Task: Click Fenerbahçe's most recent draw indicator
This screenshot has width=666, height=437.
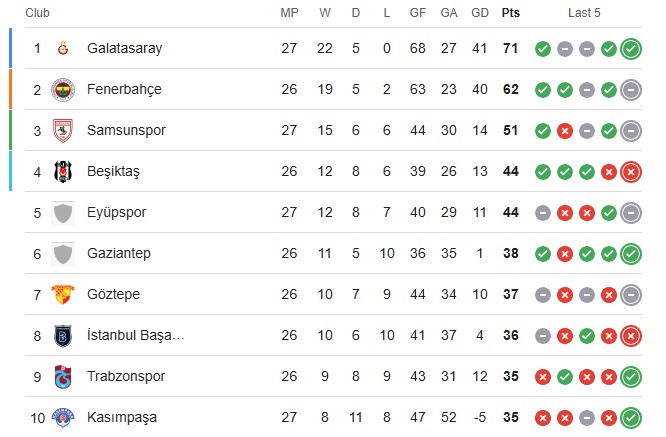Action: 631,90
